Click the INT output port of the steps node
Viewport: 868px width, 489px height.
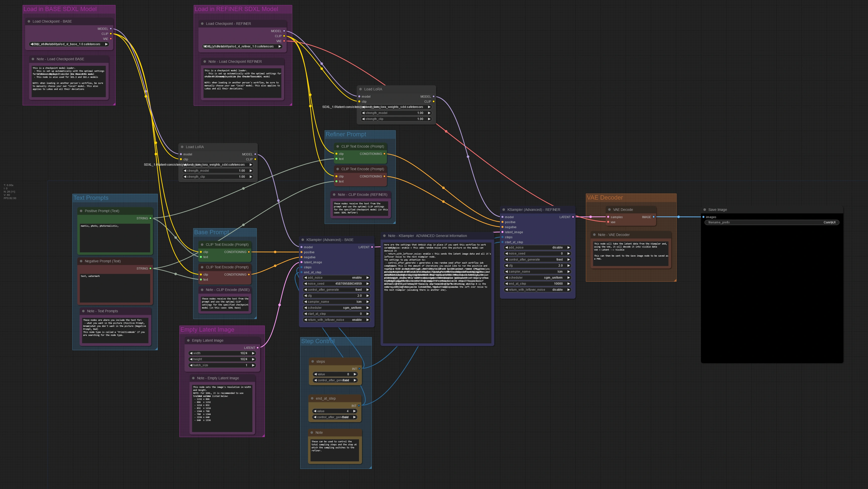coord(359,369)
